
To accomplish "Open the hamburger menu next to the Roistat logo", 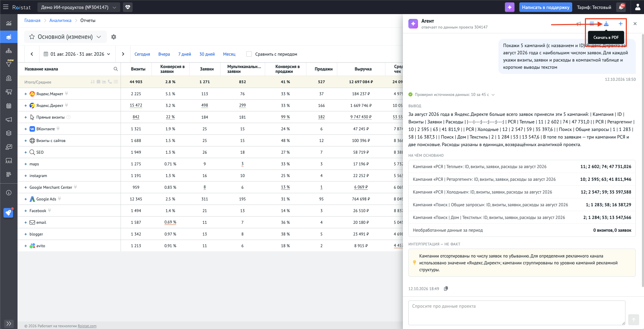I will tap(5, 7).
